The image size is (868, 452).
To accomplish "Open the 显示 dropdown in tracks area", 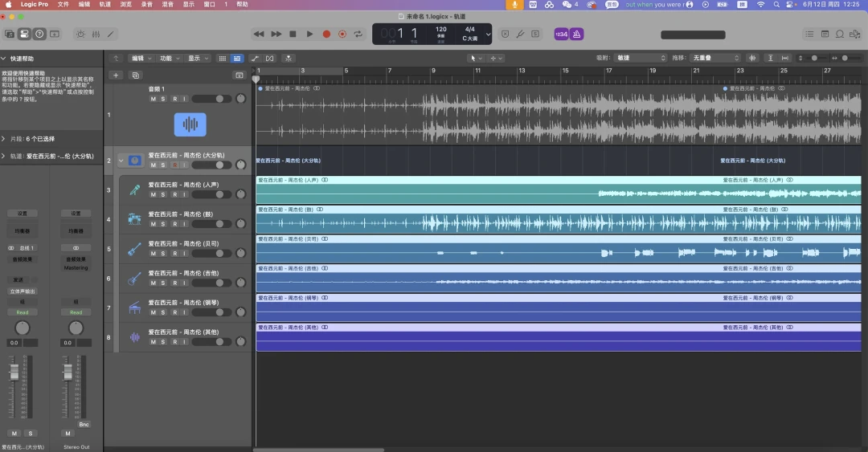I will point(198,58).
